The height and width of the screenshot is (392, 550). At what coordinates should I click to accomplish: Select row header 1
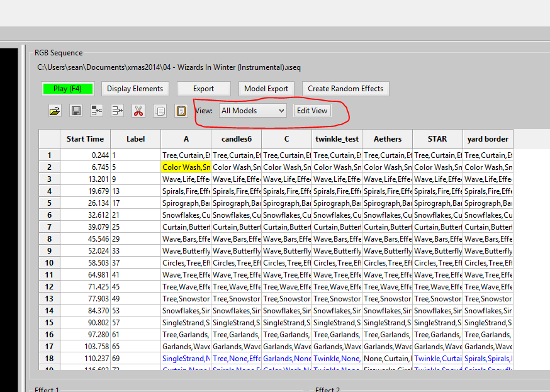pyautogui.click(x=50, y=155)
